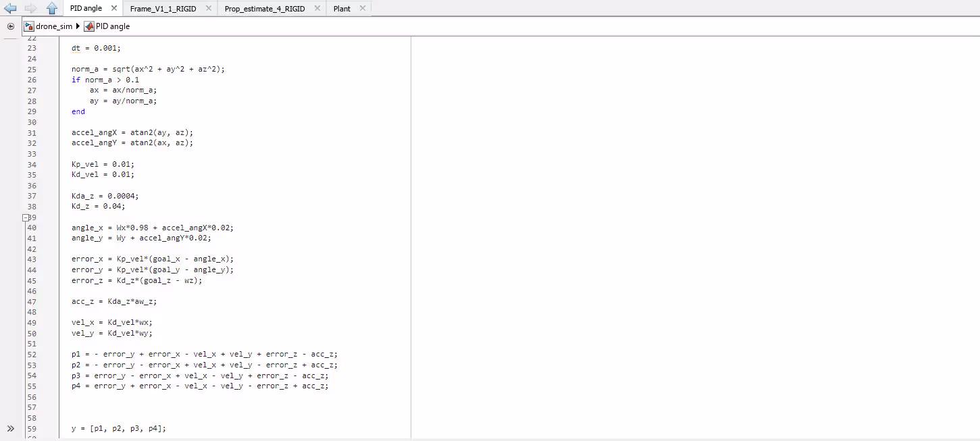The image size is (980, 441).
Task: Click the accel_angX atan2 line
Action: [x=132, y=132]
